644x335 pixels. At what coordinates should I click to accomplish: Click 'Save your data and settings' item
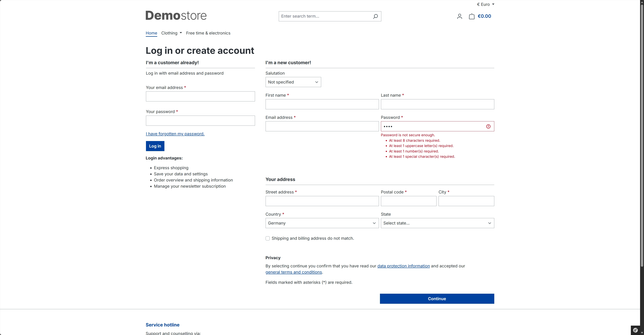click(180, 174)
